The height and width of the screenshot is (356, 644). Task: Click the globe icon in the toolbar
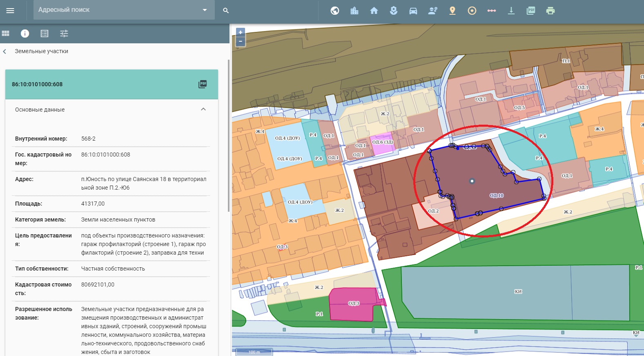(335, 11)
